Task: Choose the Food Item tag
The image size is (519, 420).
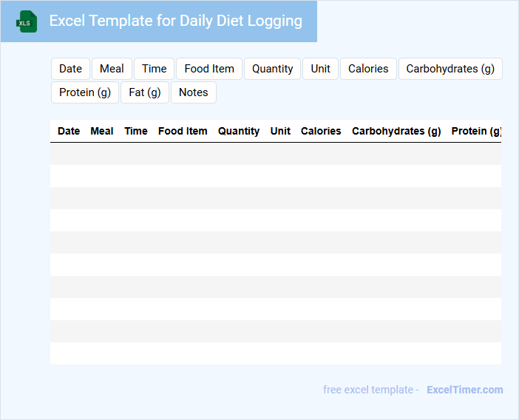Action: (209, 69)
